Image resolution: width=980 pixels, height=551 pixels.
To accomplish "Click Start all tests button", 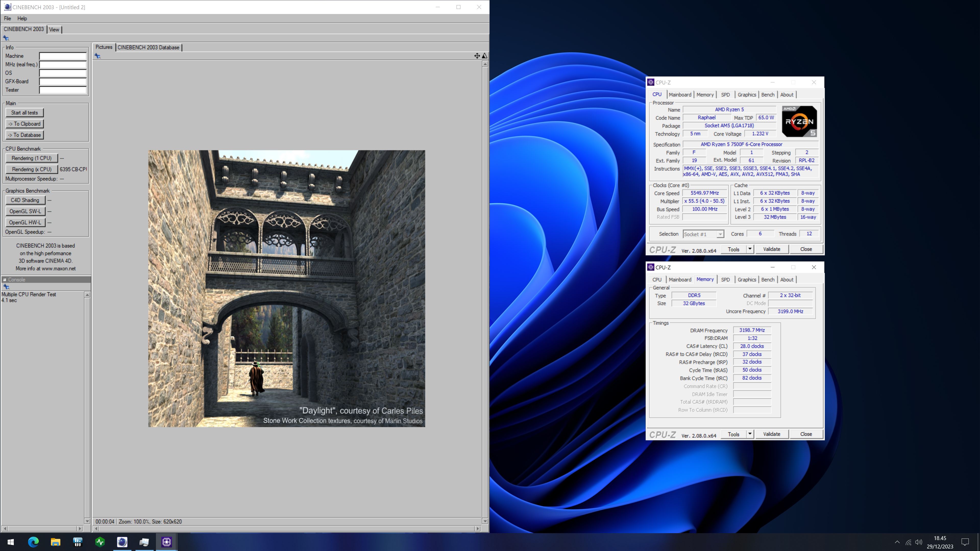I will (x=25, y=112).
